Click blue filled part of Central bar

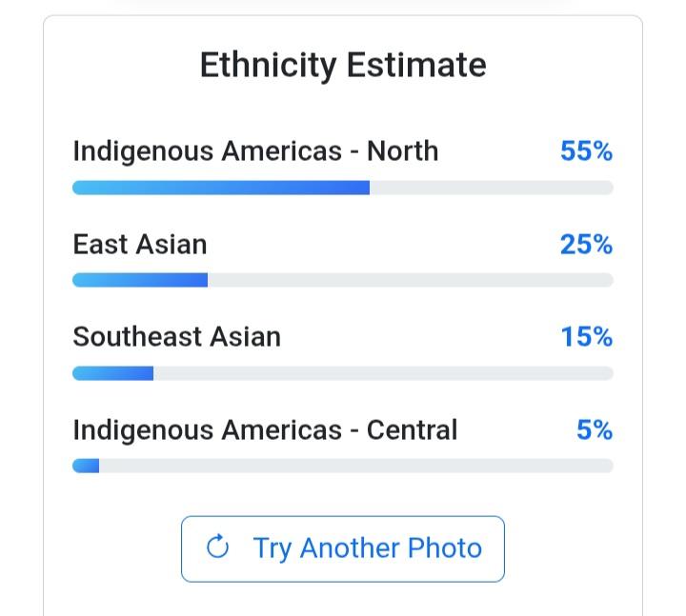point(86,466)
